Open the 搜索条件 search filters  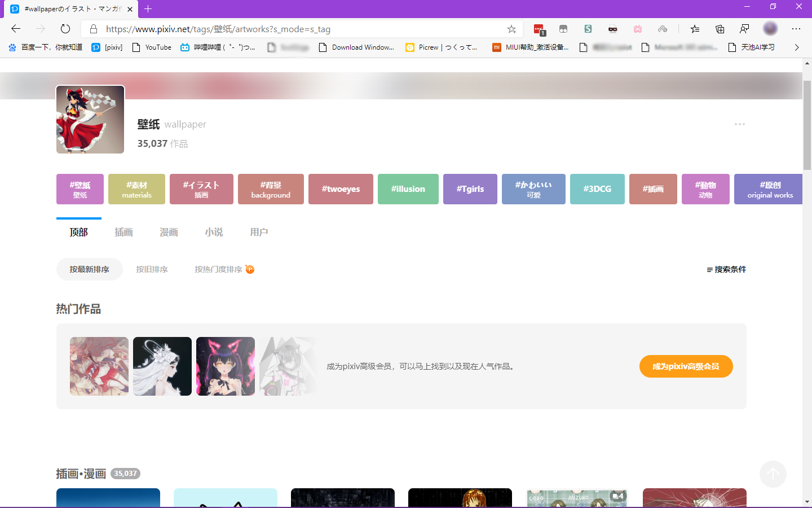[x=726, y=269]
